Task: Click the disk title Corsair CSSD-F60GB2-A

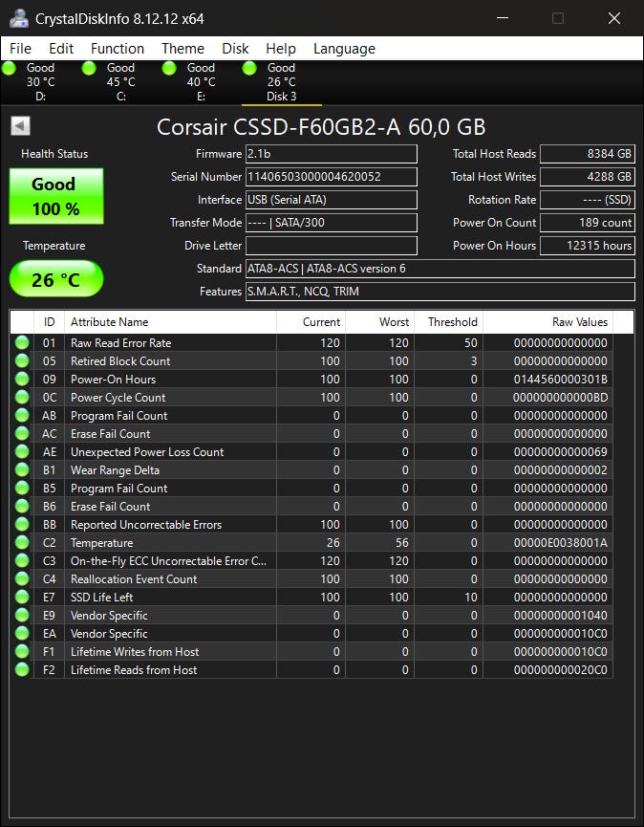Action: (x=321, y=127)
